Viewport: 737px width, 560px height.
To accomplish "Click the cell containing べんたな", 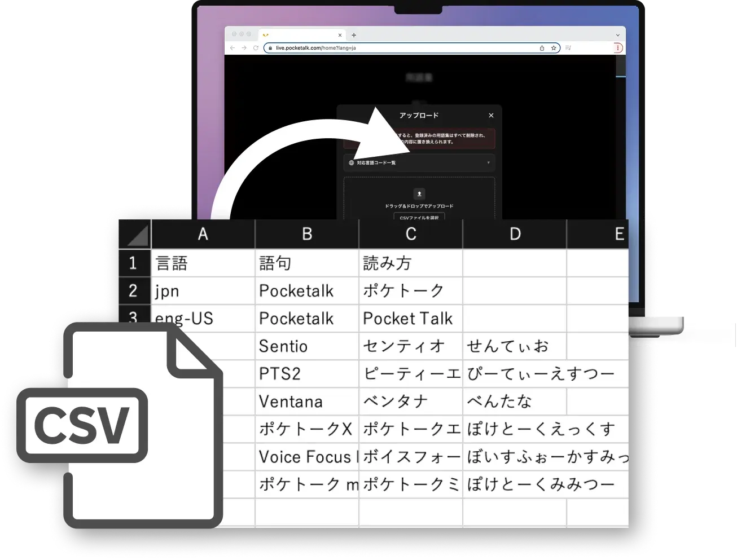I will click(515, 401).
